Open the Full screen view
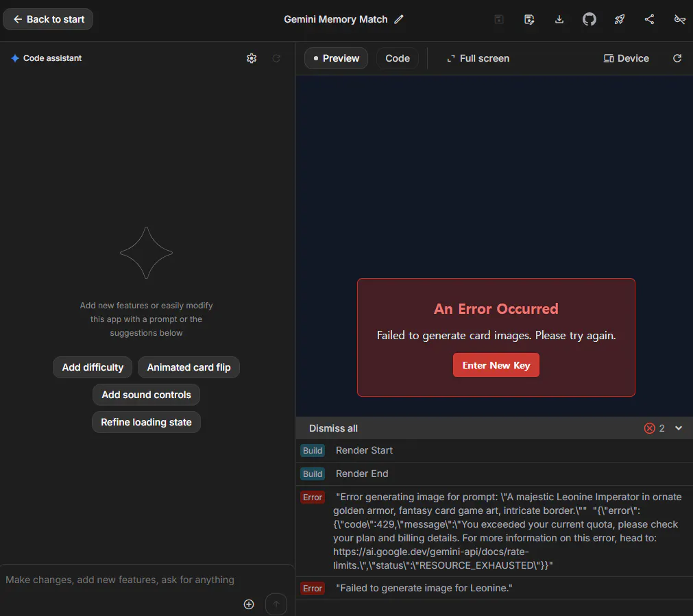693x616 pixels. click(478, 58)
